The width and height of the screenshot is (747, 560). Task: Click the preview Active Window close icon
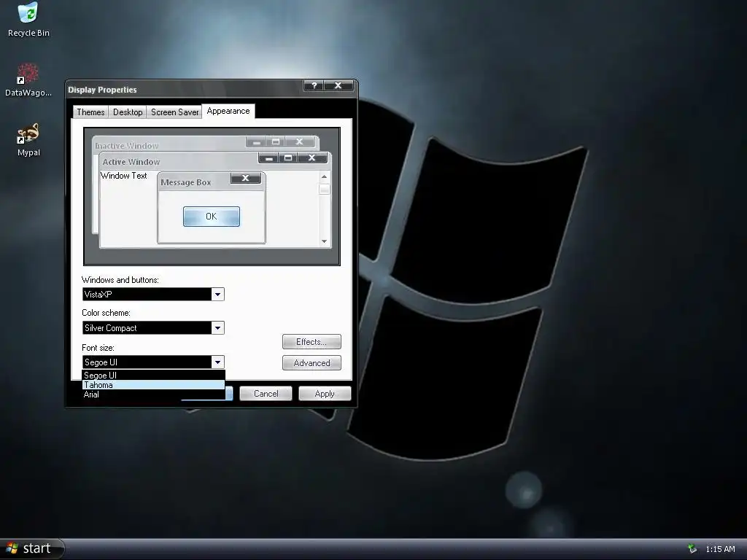(312, 158)
